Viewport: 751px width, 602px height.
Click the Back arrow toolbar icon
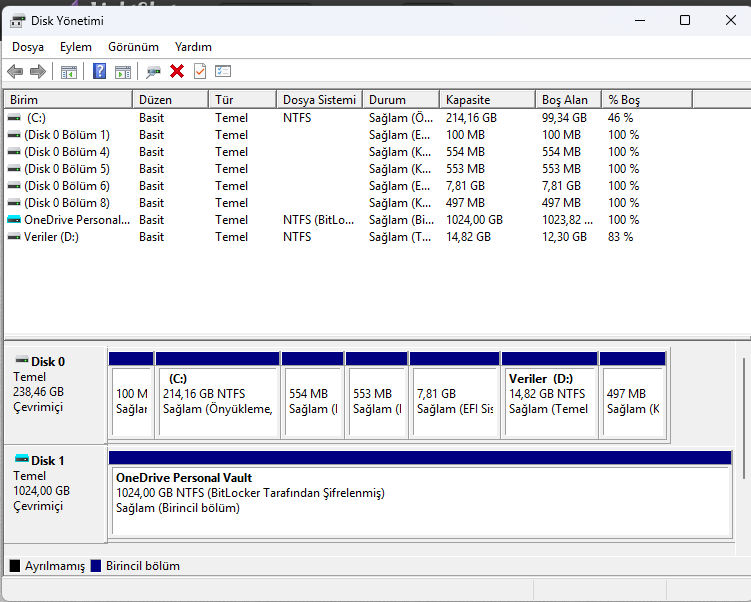[x=15, y=71]
